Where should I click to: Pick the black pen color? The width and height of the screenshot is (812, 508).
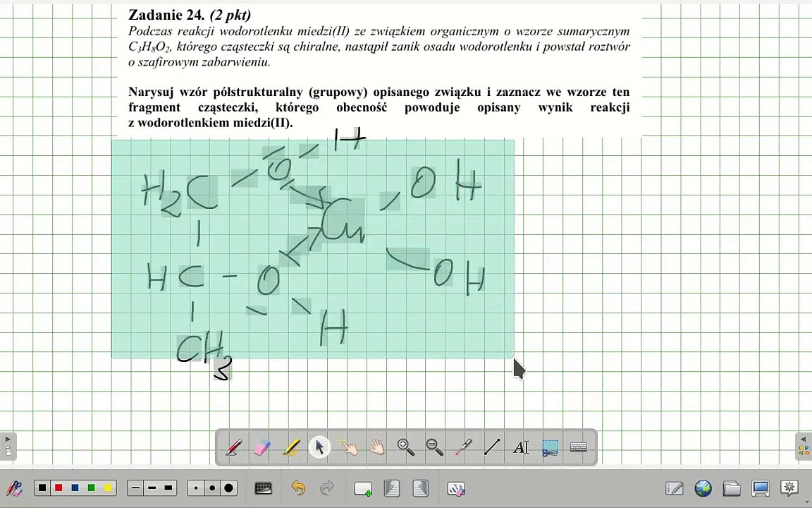(x=42, y=488)
